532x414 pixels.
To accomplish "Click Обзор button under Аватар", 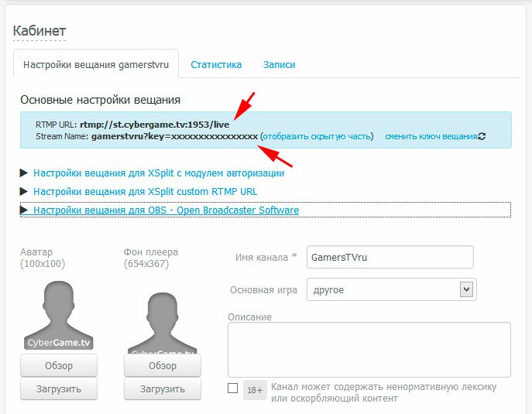I will pos(59,365).
